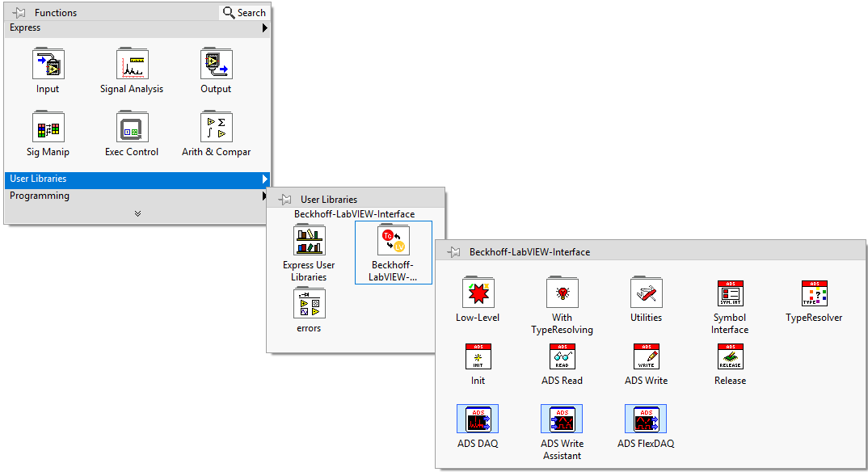868x472 pixels.
Task: Click the Search button in Functions palette
Action: point(243,12)
